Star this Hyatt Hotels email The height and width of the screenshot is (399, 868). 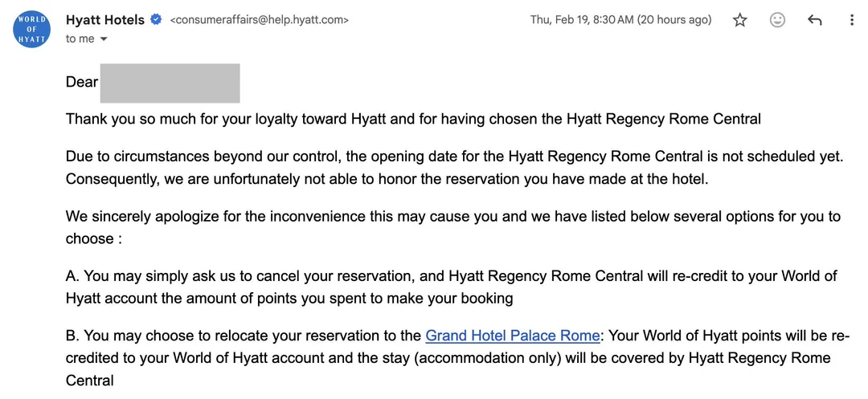click(x=740, y=21)
